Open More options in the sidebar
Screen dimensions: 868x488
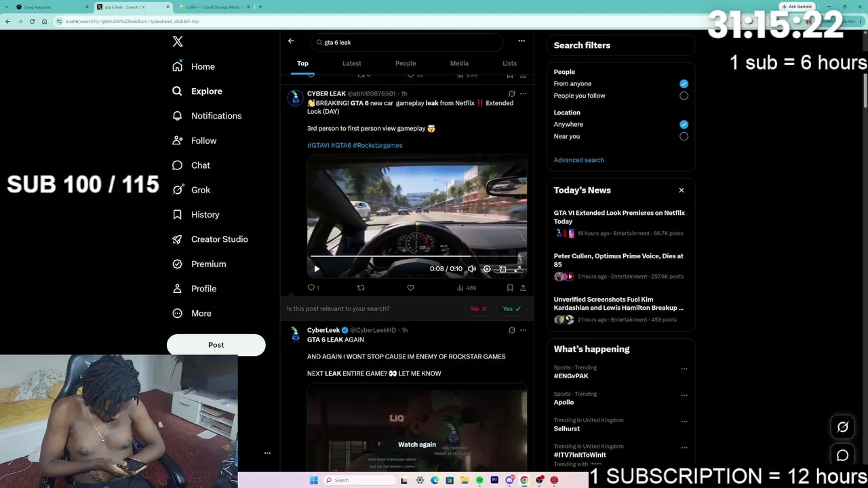pos(192,313)
